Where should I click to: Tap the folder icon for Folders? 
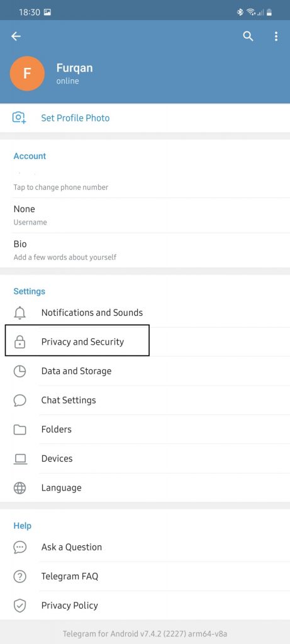(20, 430)
